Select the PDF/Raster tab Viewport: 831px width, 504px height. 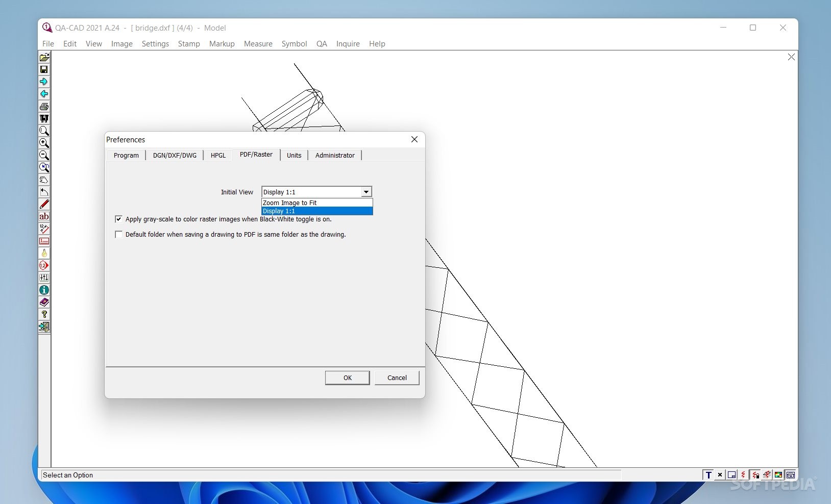pyautogui.click(x=256, y=155)
